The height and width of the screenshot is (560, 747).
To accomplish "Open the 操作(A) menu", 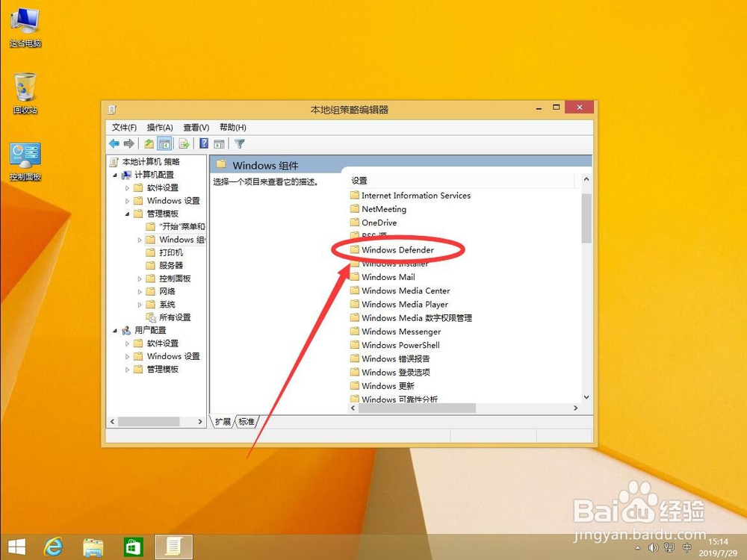I will click(x=160, y=127).
